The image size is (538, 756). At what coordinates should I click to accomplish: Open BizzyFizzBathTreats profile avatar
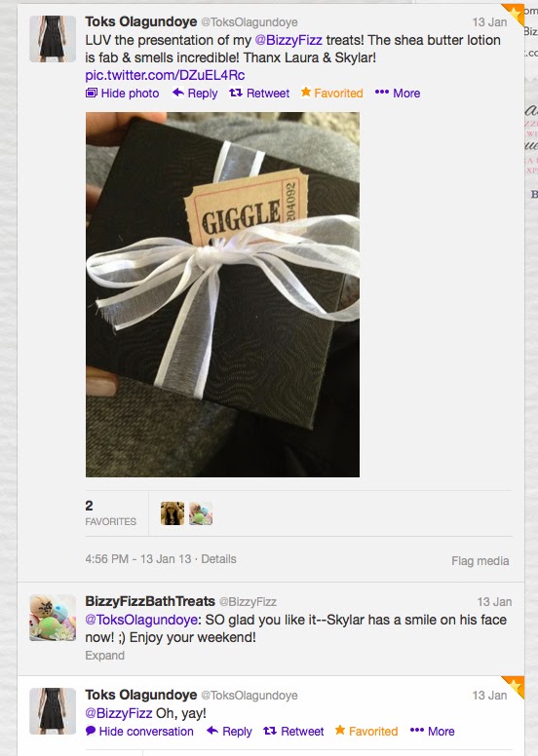53,618
